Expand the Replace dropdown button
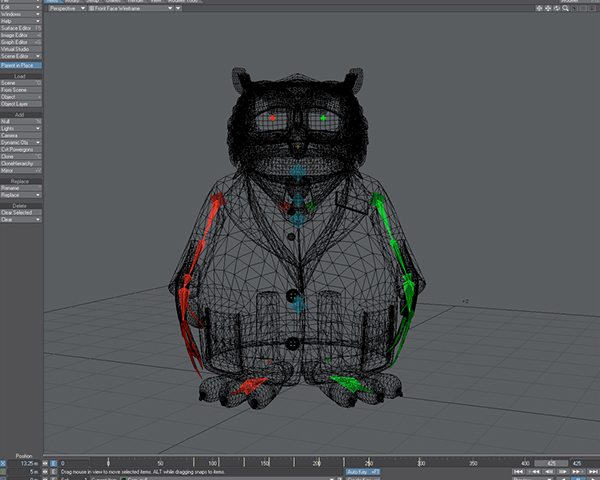The height and width of the screenshot is (480, 600). [x=21, y=195]
